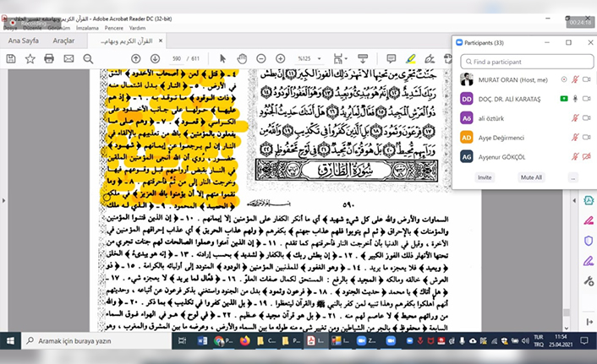Select participant Ayşenur GÖKÇÖL's name
Image resolution: width=597 pixels, height=364 pixels.
[501, 157]
